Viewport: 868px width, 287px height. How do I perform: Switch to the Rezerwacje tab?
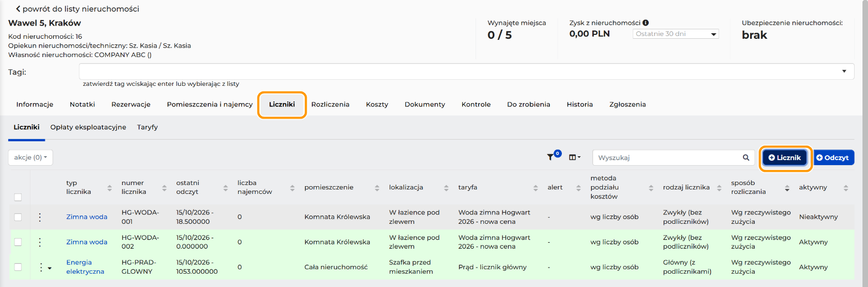pos(131,104)
